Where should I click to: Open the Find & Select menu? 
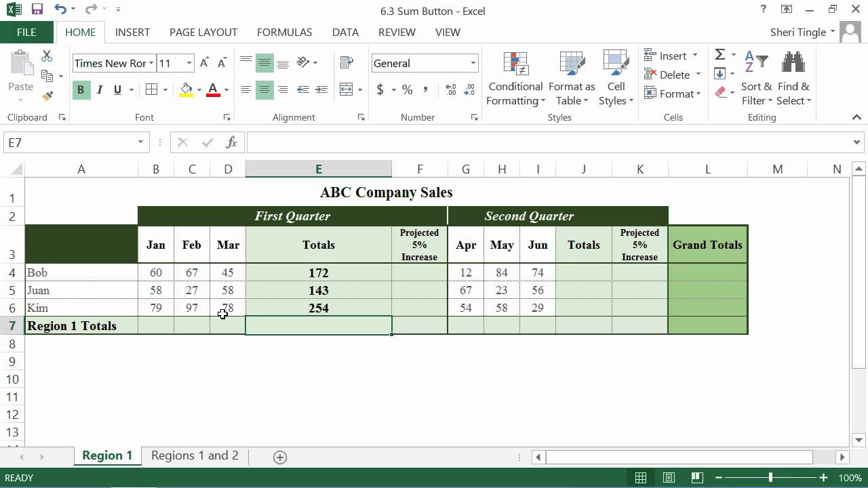coord(793,78)
